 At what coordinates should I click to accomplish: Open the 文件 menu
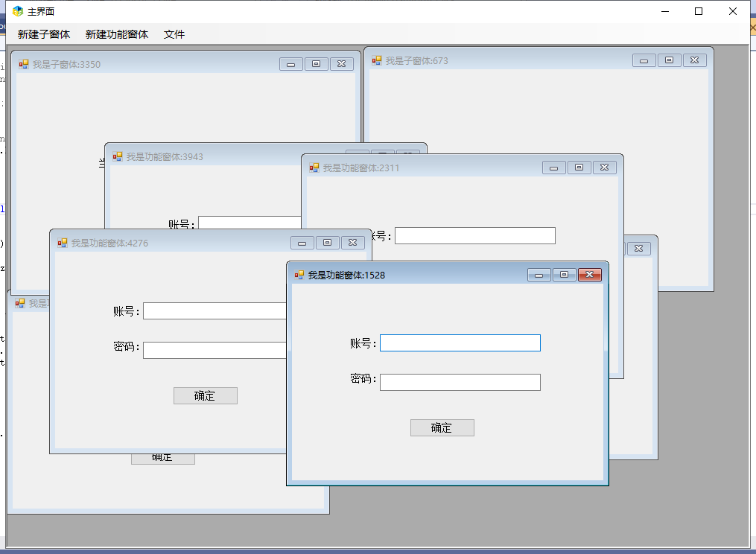coord(174,34)
